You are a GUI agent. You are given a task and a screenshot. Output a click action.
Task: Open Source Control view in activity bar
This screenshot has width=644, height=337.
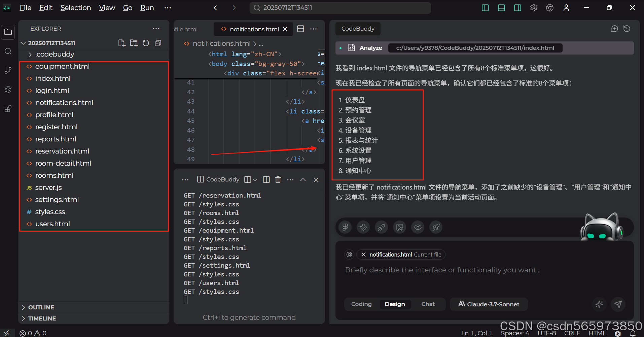[8, 70]
